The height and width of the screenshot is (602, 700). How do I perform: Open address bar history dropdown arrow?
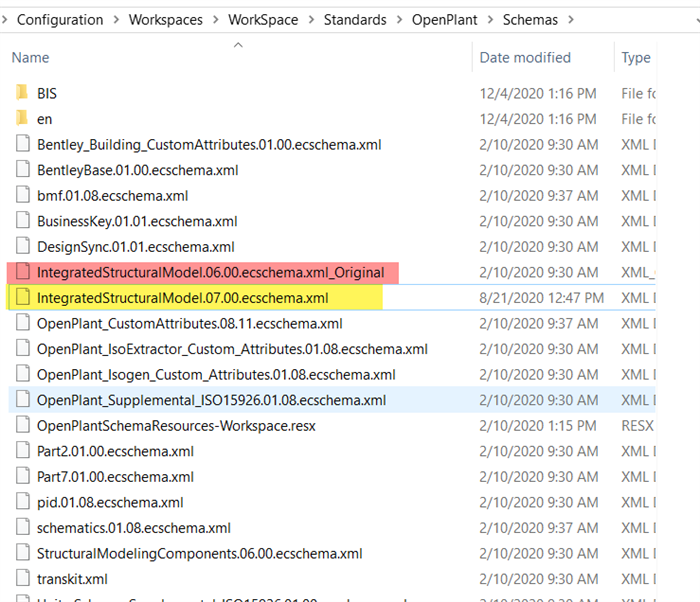[x=698, y=21]
